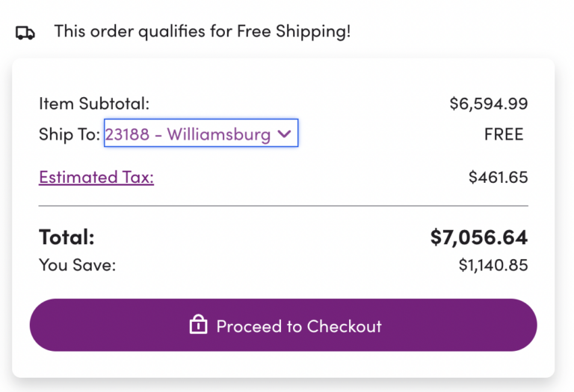Expand the Ship To chevron arrow

click(283, 134)
